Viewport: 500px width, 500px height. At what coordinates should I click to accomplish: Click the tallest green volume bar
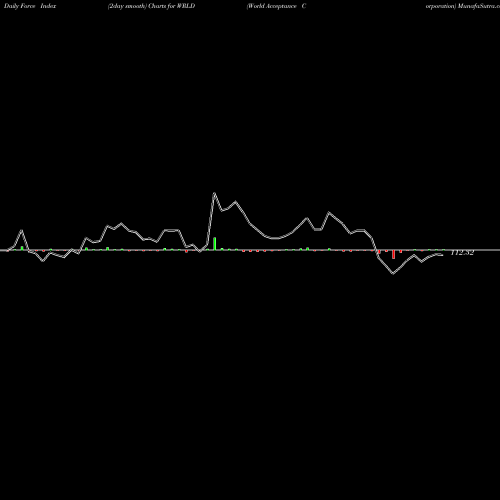pyautogui.click(x=215, y=243)
